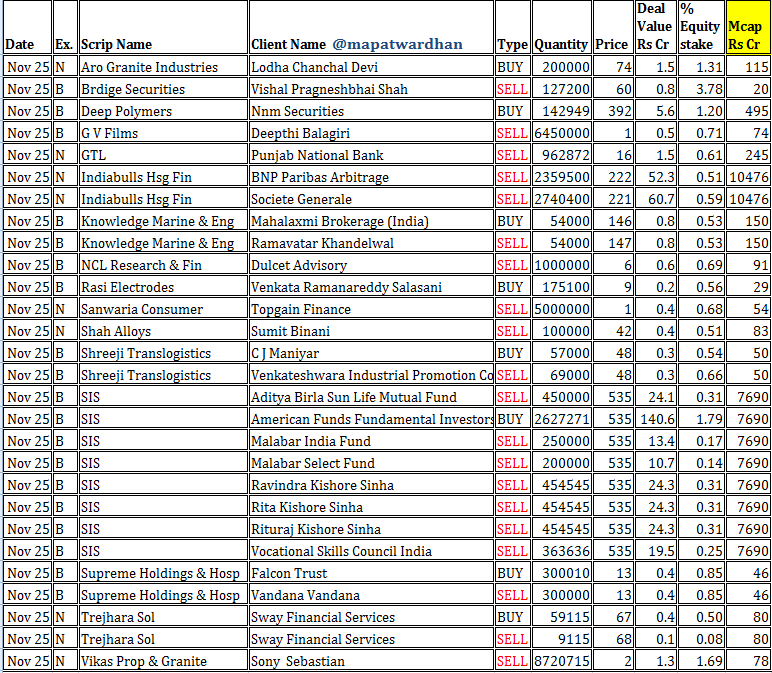The image size is (772, 673).
Task: Select 'NCL Research & Fin' cell
Action: [163, 264]
